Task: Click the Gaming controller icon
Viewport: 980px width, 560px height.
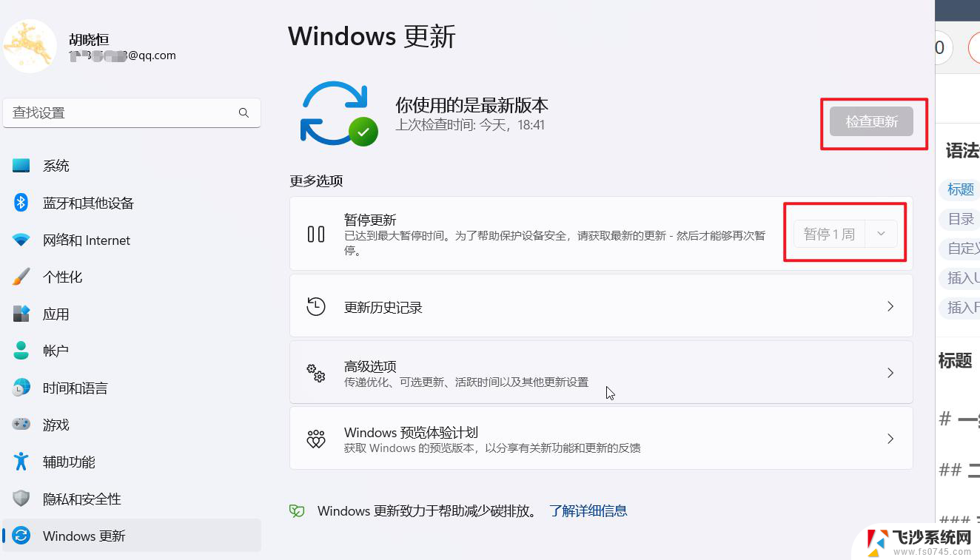Action: [x=21, y=425]
